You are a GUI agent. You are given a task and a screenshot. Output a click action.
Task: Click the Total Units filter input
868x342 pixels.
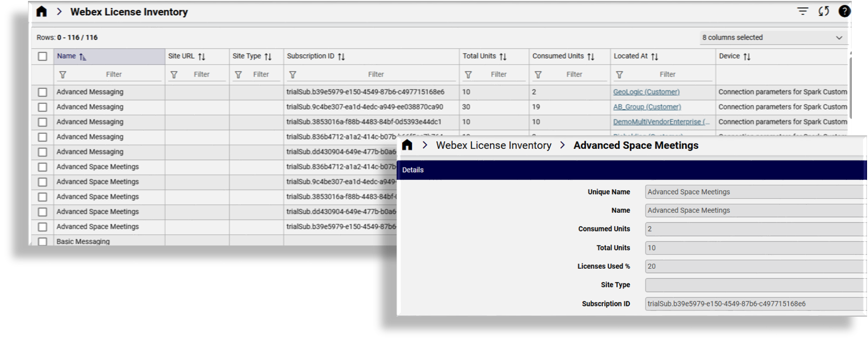498,75
